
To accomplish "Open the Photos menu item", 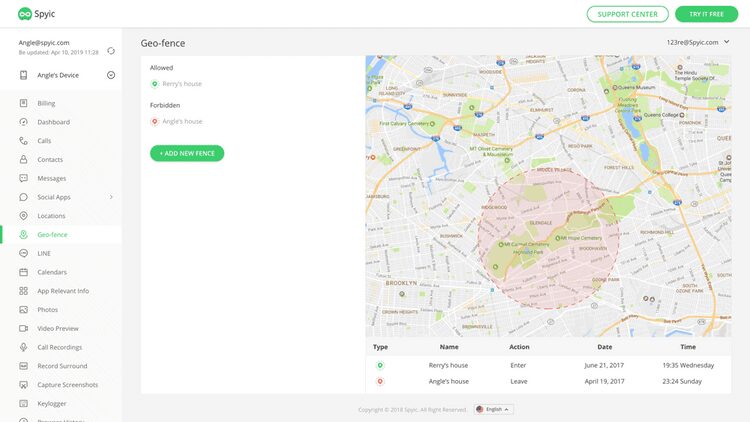I will coord(47,310).
